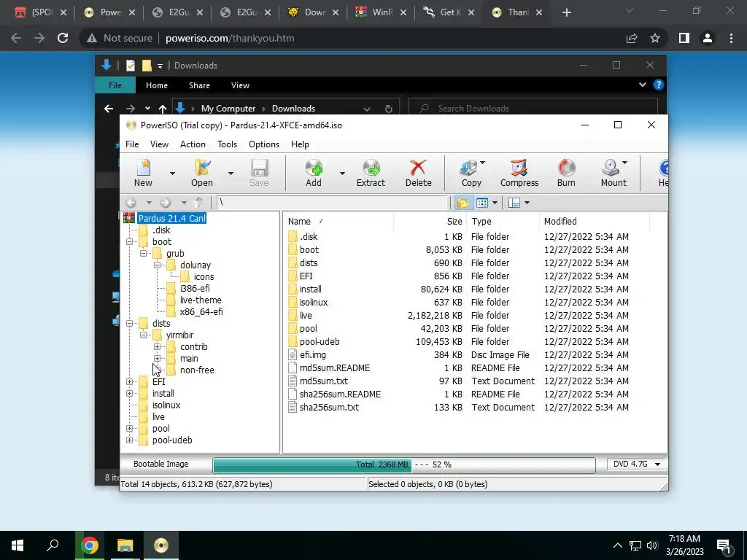This screenshot has width=747, height=560.
Task: Open the File menu in PowerISO
Action: click(x=132, y=144)
